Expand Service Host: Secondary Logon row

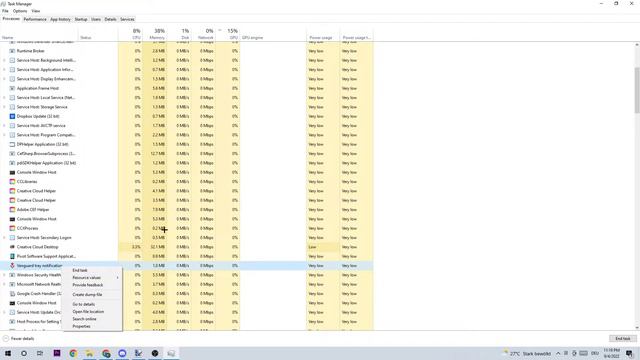coord(4,238)
